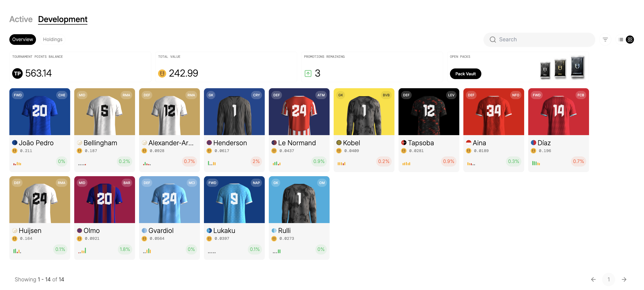644x290 pixels.
Task: Go to the next page arrow
Action: (x=624, y=279)
